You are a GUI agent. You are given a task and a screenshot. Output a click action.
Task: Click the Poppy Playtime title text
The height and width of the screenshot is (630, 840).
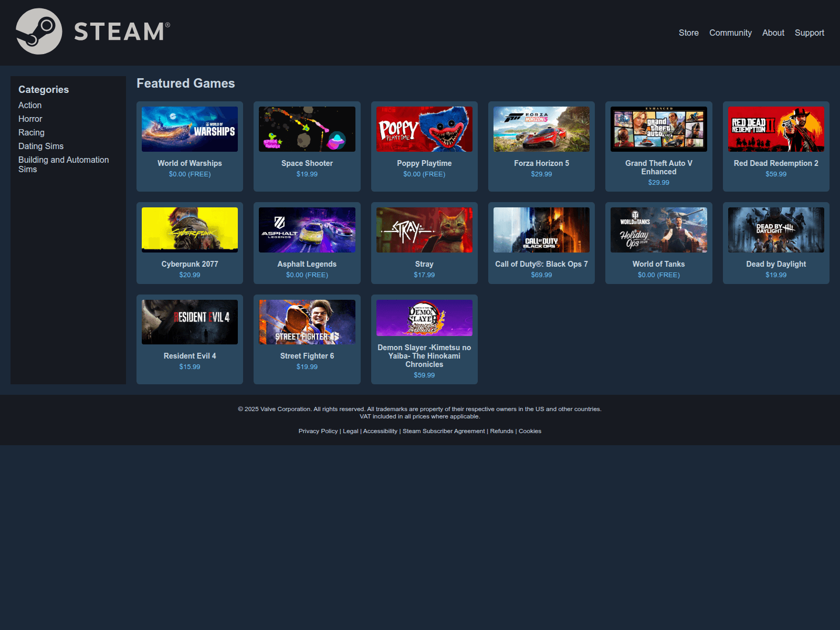tap(424, 163)
